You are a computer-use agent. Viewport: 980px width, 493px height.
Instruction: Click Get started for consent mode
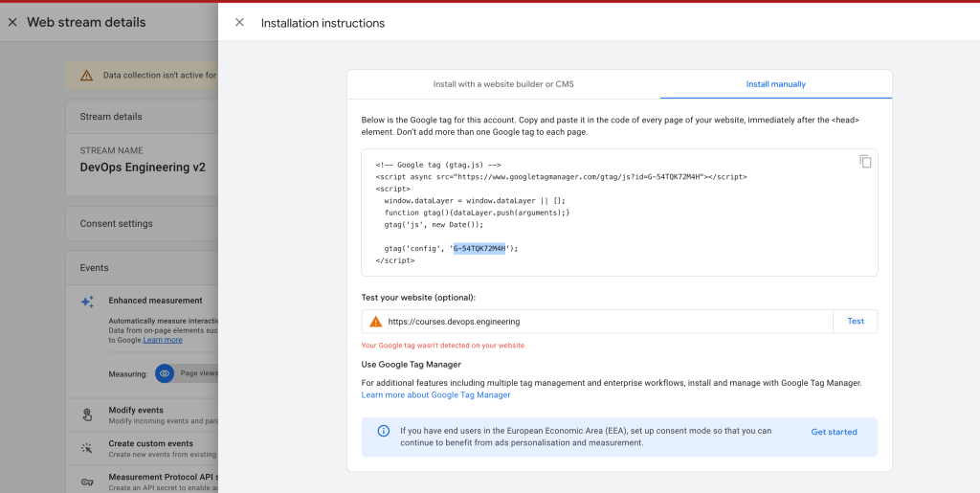834,432
